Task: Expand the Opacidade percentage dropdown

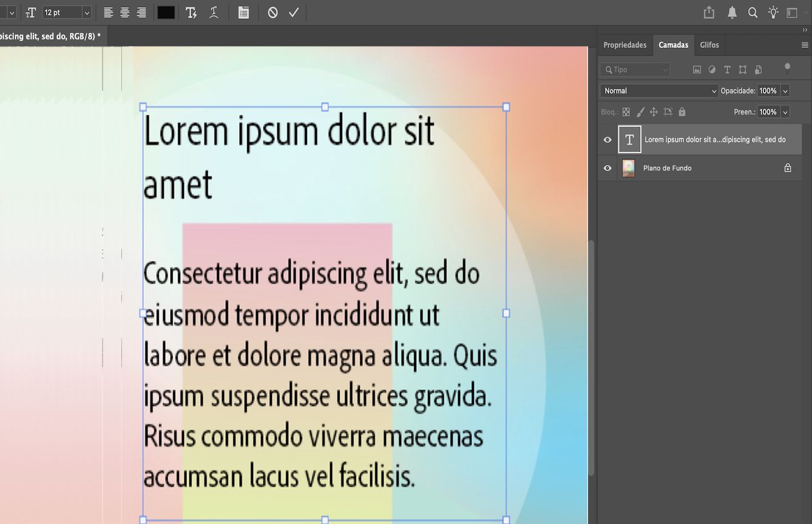Action: pos(785,90)
